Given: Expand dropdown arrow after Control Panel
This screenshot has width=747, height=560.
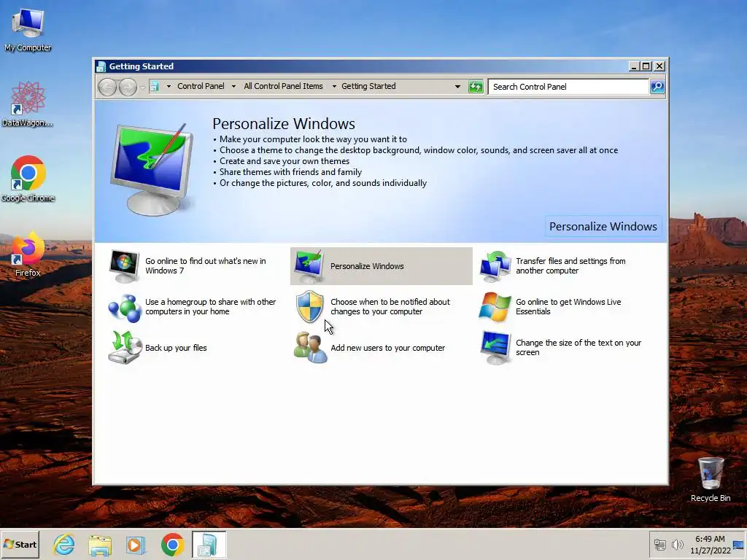Looking at the screenshot, I should pos(233,87).
